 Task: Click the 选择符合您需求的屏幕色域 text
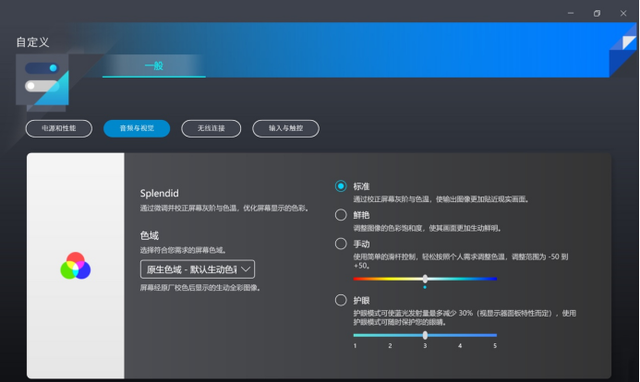tap(183, 250)
